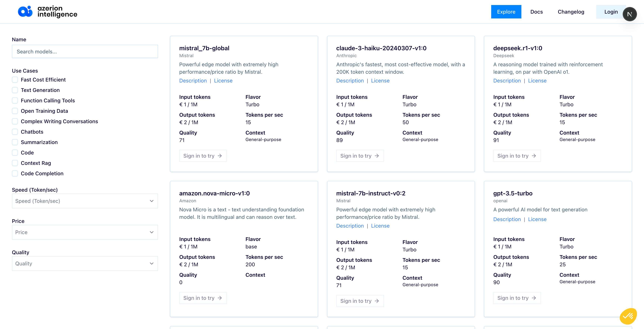
Task: Open License link of mistral-7b-instruct-v0:2
Action: (380, 226)
